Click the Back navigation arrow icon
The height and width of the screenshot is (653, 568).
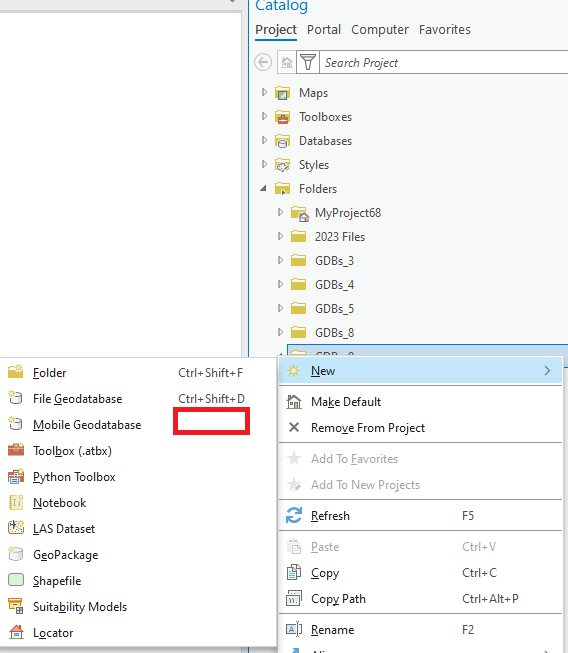click(x=263, y=62)
